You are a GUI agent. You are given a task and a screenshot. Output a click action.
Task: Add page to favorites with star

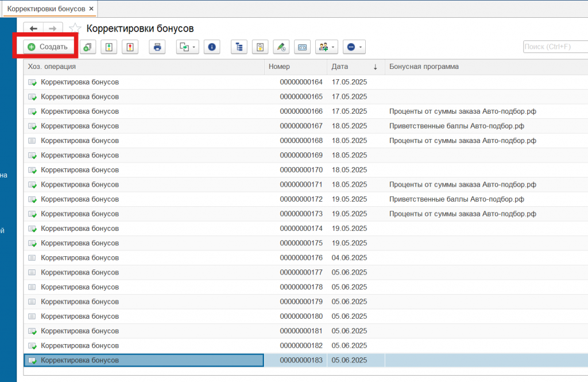[75, 28]
